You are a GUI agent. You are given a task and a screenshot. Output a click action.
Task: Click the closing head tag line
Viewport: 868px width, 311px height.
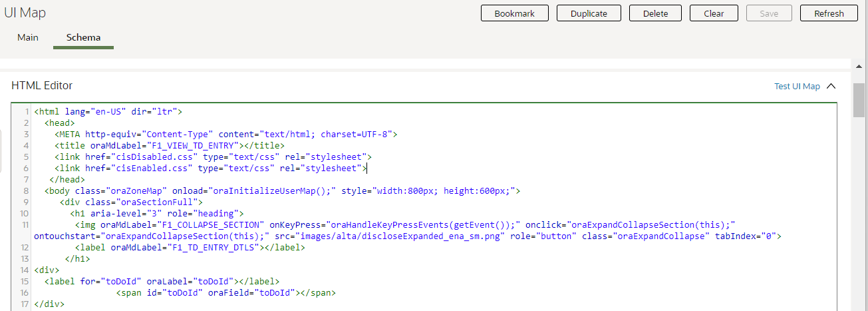click(x=67, y=179)
